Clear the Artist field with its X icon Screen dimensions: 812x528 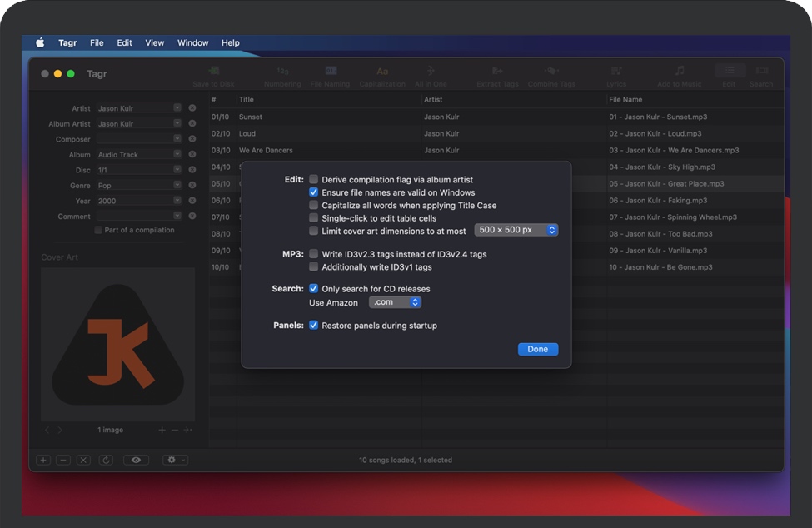point(192,108)
